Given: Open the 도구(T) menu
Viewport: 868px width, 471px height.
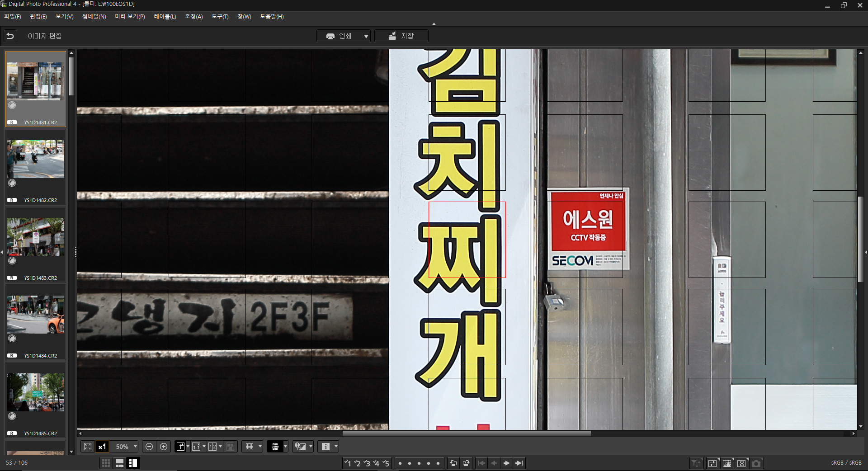Looking at the screenshot, I should (x=220, y=17).
